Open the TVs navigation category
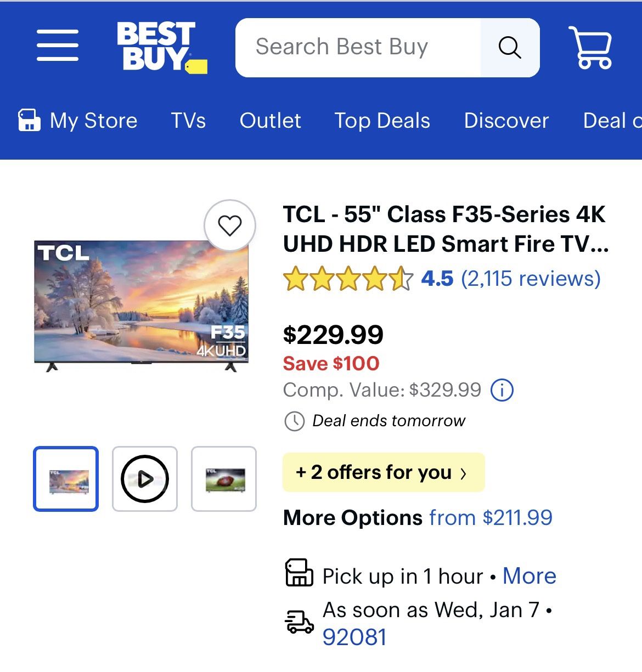 [x=188, y=121]
